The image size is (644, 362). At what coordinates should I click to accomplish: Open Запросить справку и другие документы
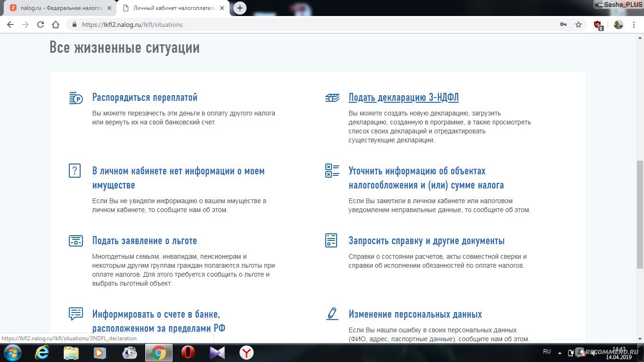point(427,241)
